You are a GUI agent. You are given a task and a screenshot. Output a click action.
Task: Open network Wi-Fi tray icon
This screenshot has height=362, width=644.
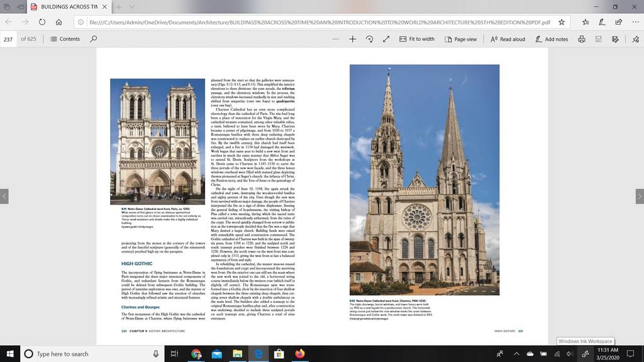(x=557, y=354)
